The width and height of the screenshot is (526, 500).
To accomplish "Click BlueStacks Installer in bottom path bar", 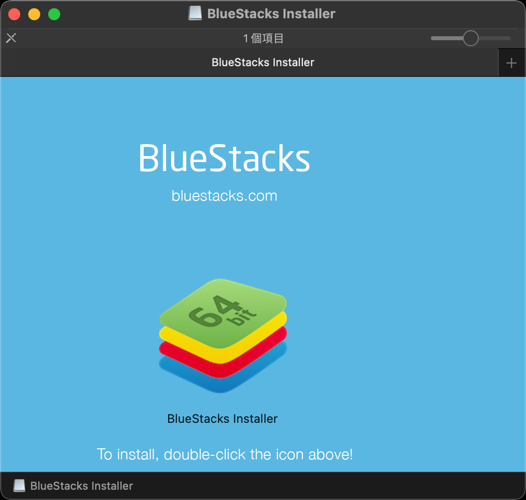I will coord(82,486).
